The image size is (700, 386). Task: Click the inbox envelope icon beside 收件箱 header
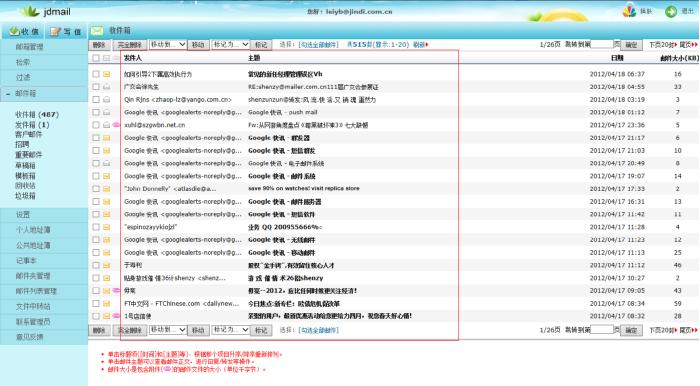pos(97,30)
